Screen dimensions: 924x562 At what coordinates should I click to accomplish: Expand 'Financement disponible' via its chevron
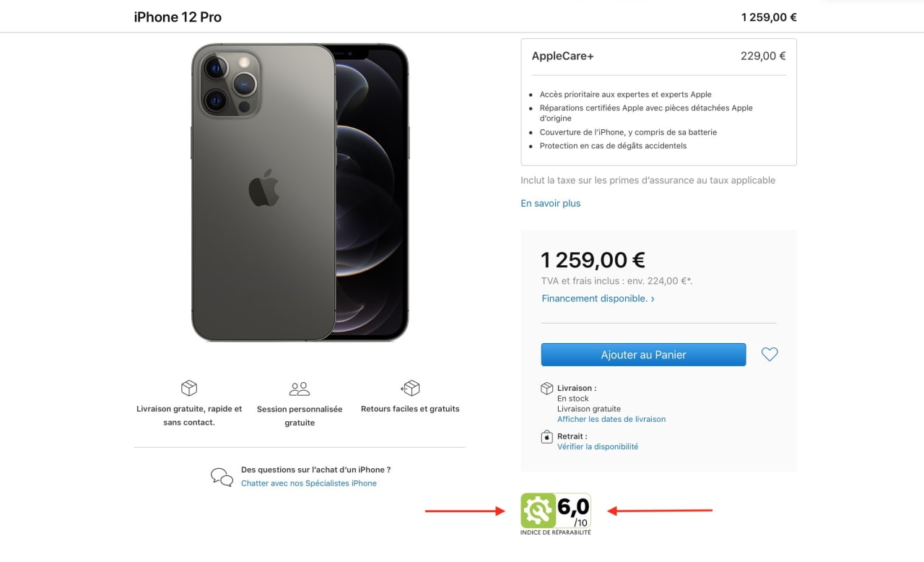point(653,298)
